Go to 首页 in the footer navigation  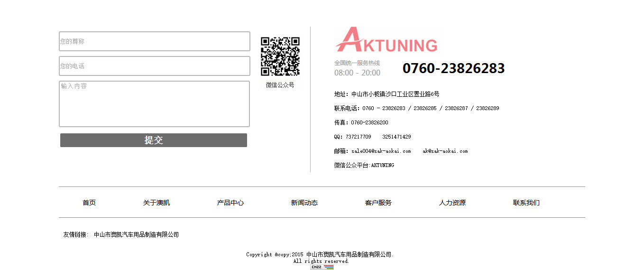click(x=89, y=203)
